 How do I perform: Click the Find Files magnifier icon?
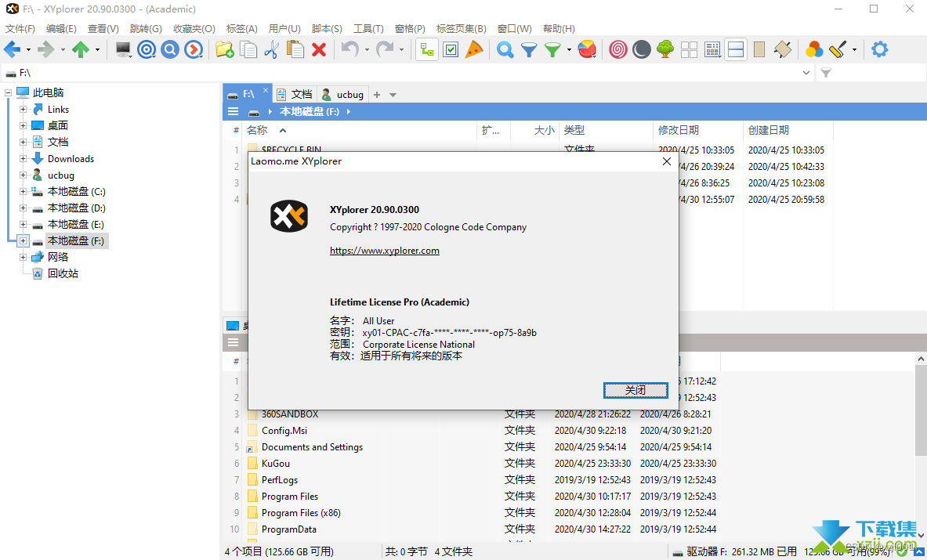coord(170,49)
